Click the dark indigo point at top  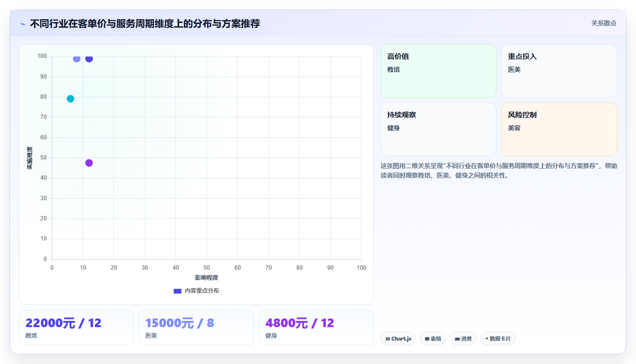pos(89,59)
